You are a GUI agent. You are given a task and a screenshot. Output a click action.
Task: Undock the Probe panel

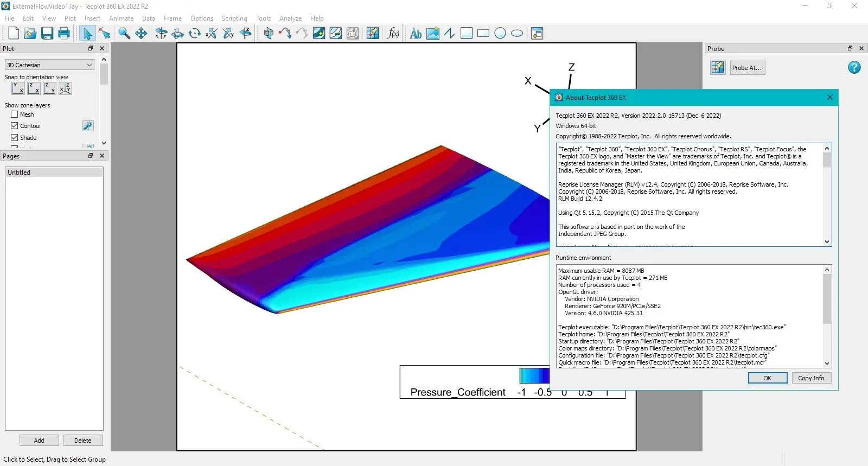[x=850, y=48]
